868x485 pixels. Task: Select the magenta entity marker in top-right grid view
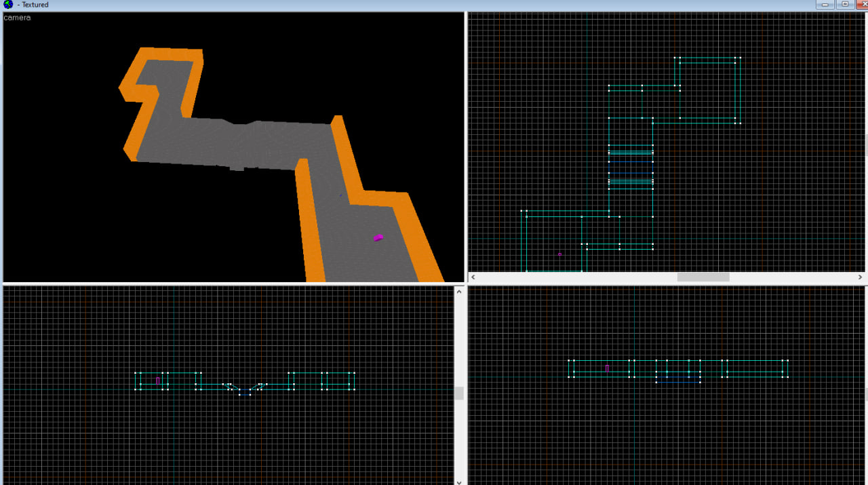coord(559,254)
